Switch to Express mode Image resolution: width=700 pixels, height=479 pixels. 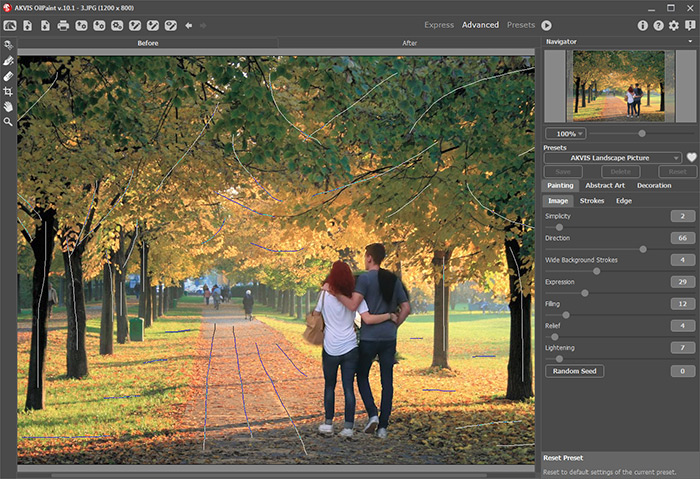439,25
